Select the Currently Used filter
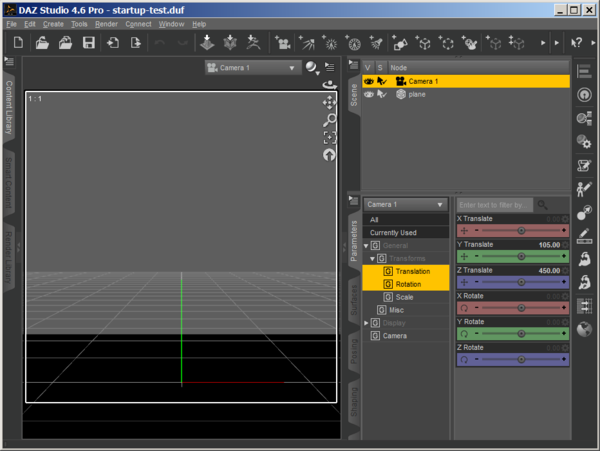 pos(393,232)
